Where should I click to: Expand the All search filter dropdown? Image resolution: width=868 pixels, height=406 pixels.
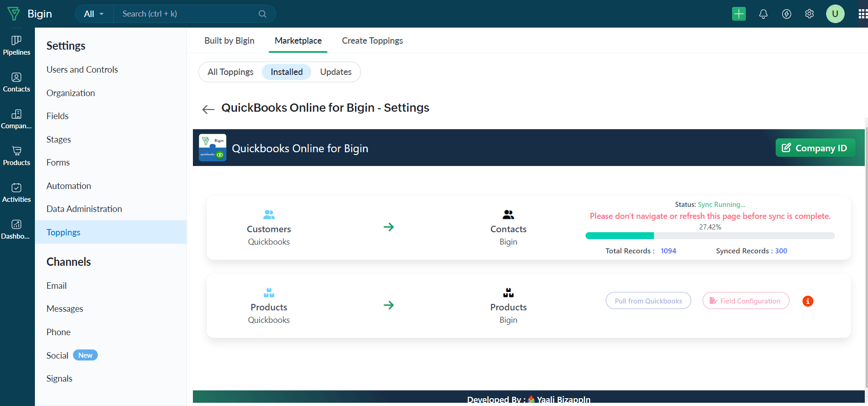point(94,14)
